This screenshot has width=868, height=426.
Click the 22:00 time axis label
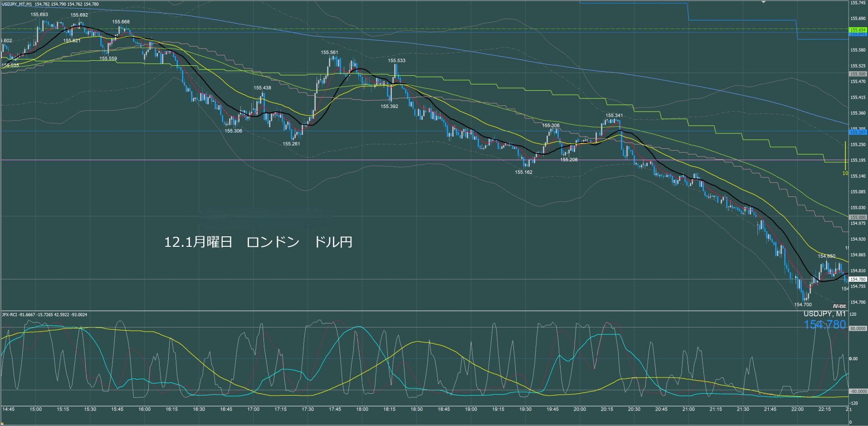coord(797,409)
